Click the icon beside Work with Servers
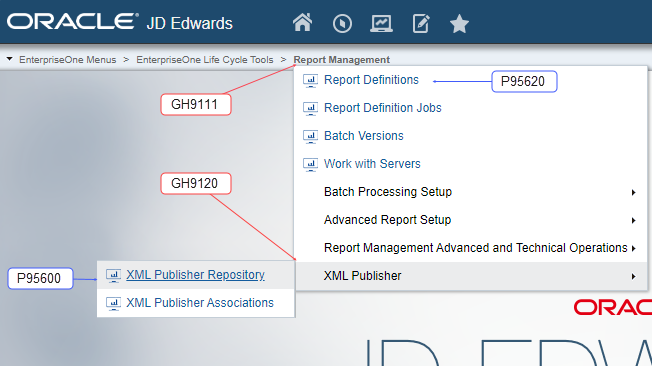The width and height of the screenshot is (652, 366). point(311,164)
